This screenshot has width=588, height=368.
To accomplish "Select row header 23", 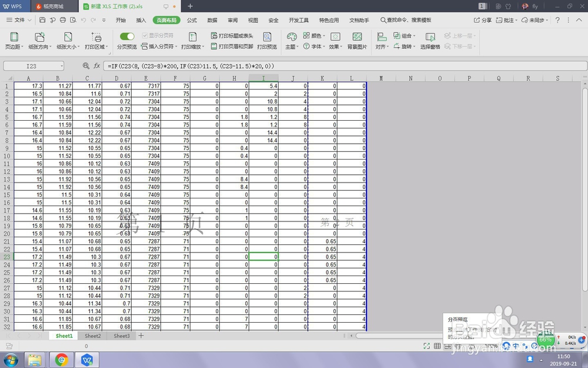I will pyautogui.click(x=6, y=257).
